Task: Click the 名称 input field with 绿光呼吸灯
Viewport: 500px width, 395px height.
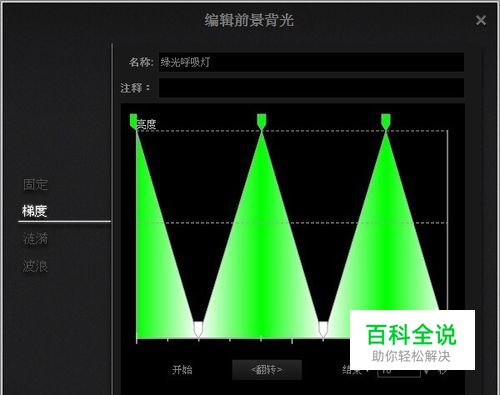Action: coord(311,62)
